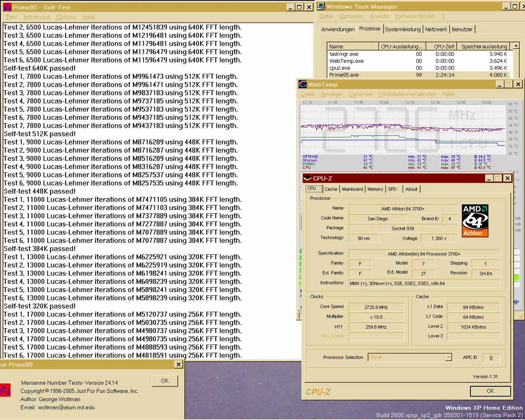Image resolution: width=525 pixels, height=420 pixels.
Task: Click the Core Speed value 2725.8 MHz
Action: pyautogui.click(x=376, y=307)
